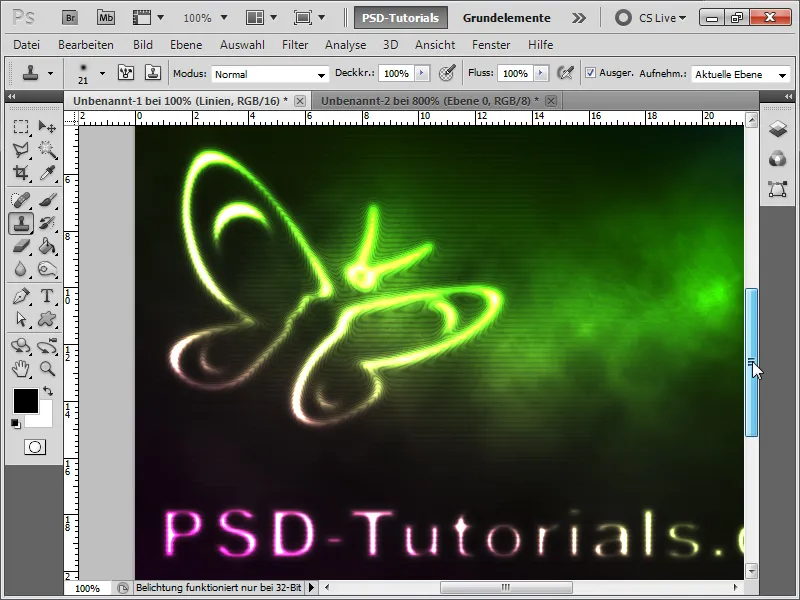Open the brush preset picker arrow
Screen dimensions: 800x600
pyautogui.click(x=102, y=73)
